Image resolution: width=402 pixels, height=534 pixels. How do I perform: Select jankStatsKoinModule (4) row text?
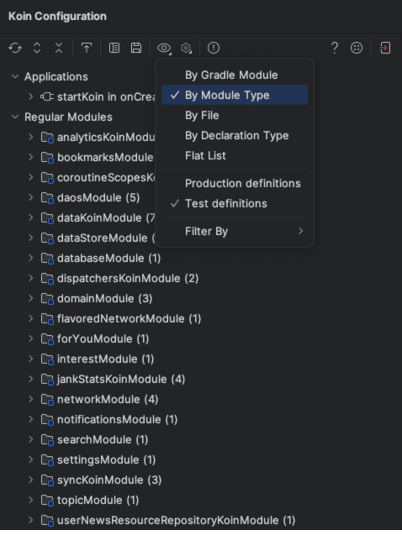tap(121, 379)
